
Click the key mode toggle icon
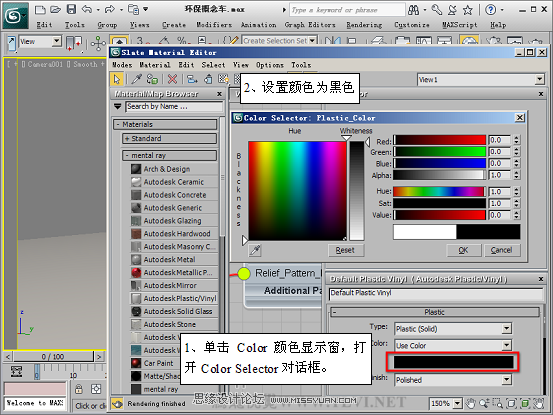(x=17, y=372)
